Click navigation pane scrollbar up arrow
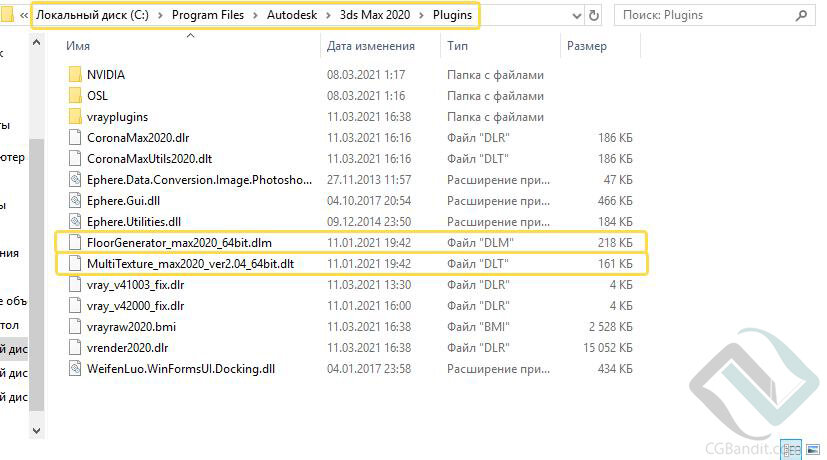The image size is (827, 460). pos(36,42)
